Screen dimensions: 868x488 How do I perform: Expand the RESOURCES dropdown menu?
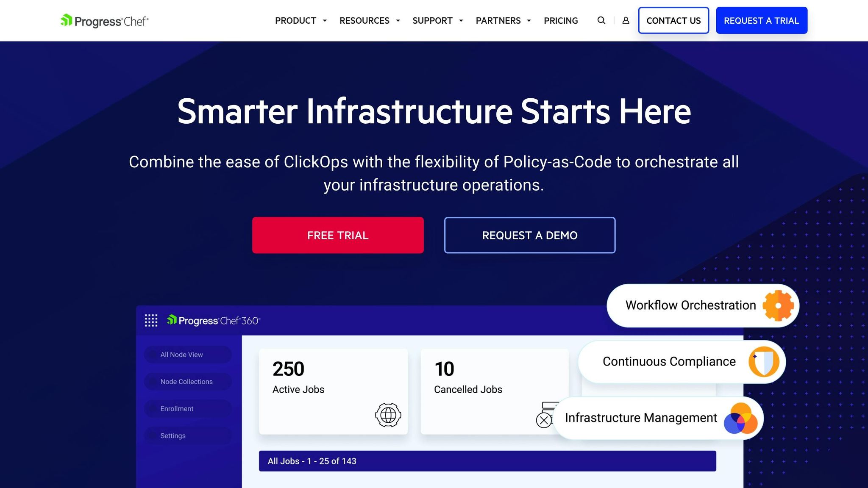369,21
